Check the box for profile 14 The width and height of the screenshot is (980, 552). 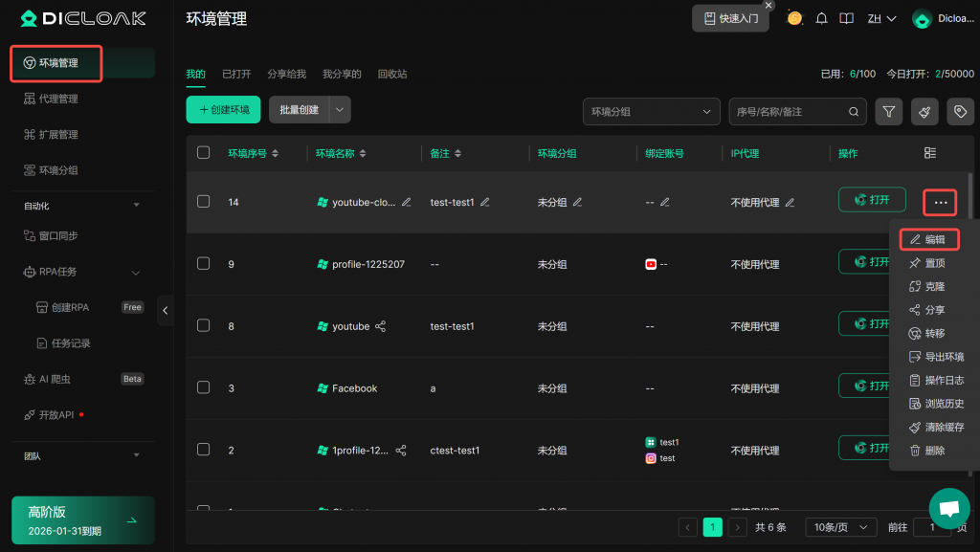pos(203,202)
